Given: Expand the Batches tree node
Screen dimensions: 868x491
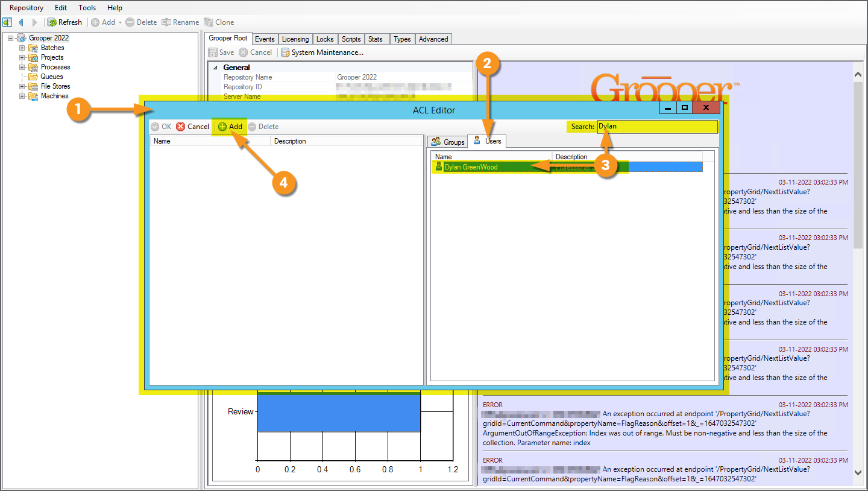Looking at the screenshot, I should tap(22, 48).
